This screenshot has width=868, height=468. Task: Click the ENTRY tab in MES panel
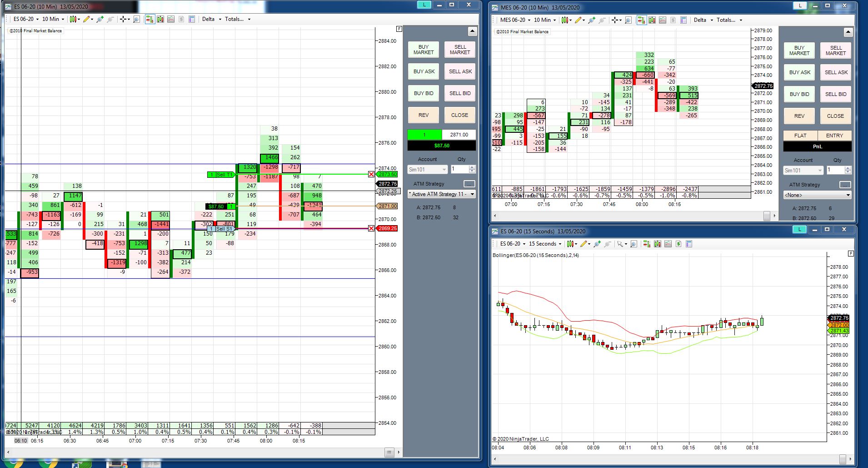point(834,136)
